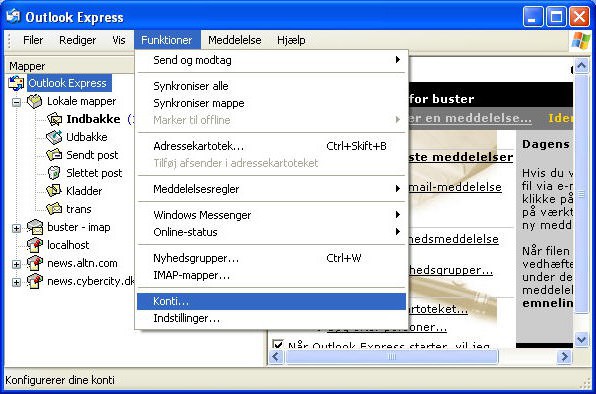Expand the news.altn.com node

(16, 264)
